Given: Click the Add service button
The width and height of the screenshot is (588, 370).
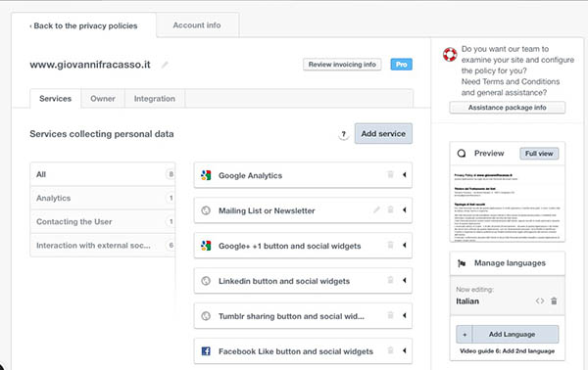Looking at the screenshot, I should [383, 134].
